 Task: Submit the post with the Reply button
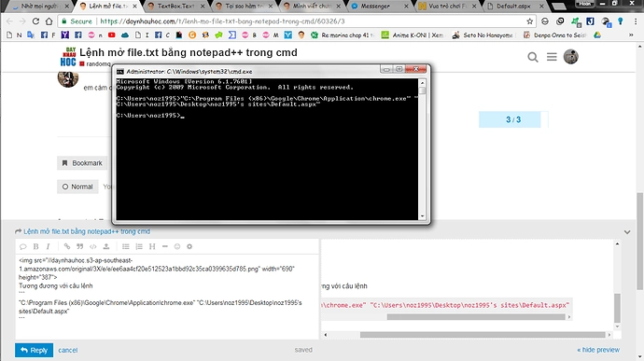(x=35, y=350)
